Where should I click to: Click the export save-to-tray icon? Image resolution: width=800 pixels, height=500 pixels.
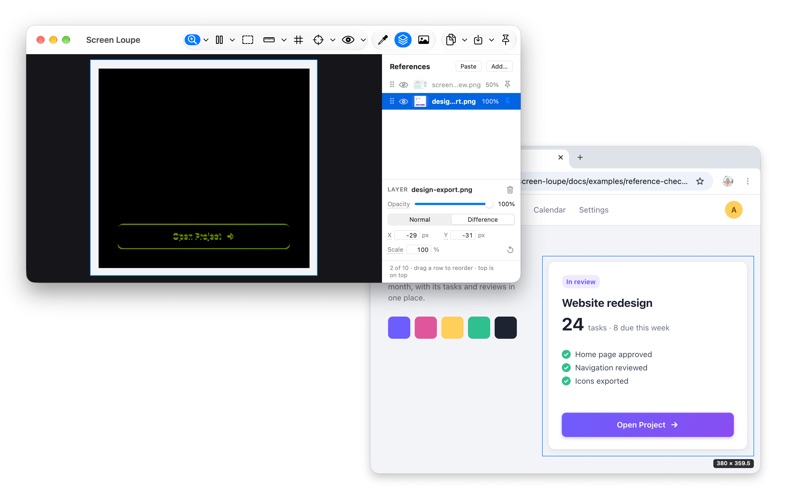478,40
